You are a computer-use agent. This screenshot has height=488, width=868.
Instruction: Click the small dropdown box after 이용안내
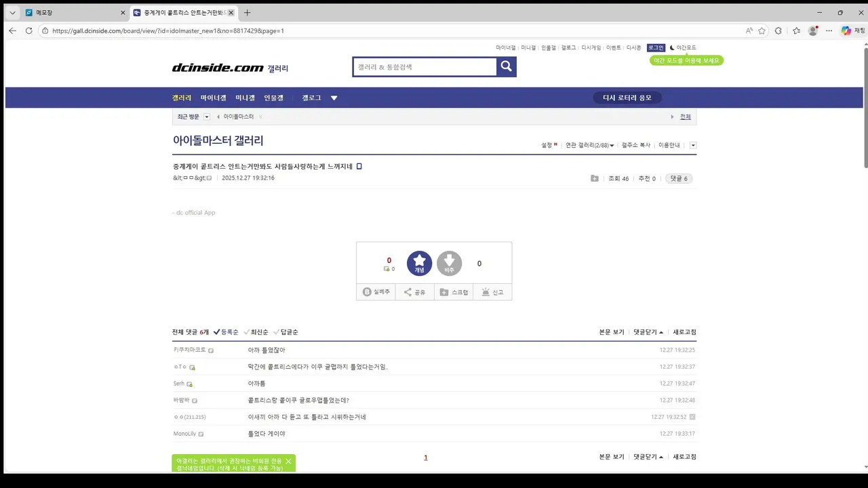pyautogui.click(x=693, y=145)
